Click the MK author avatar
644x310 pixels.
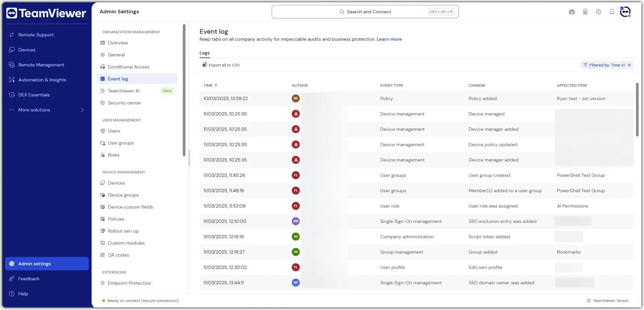296,221
